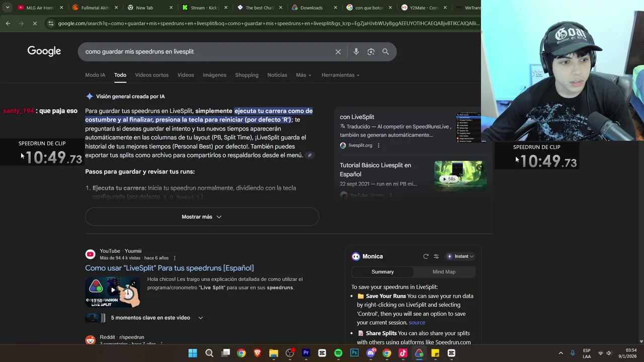Select the Videos cortos filter
This screenshot has height=362, width=644.
(151, 75)
